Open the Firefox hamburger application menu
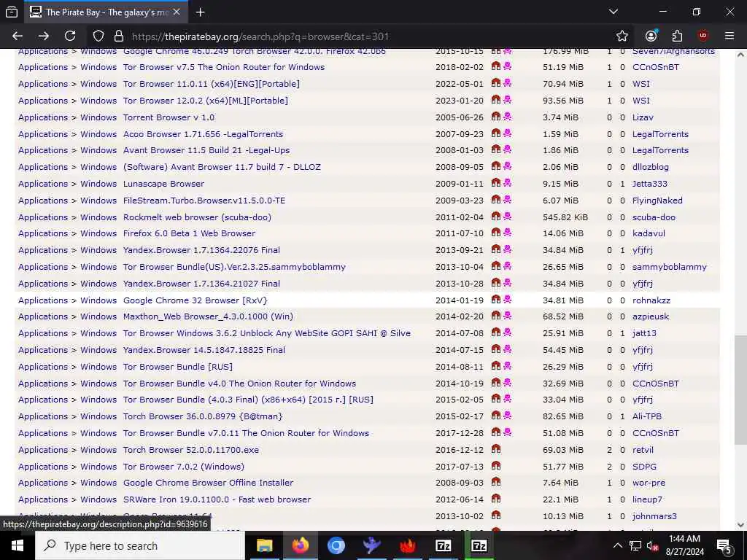 point(729,36)
